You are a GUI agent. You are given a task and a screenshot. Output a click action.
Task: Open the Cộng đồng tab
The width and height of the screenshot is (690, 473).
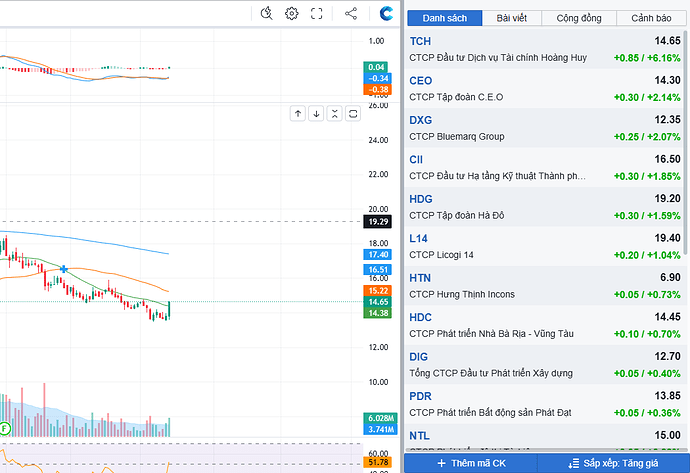click(579, 18)
